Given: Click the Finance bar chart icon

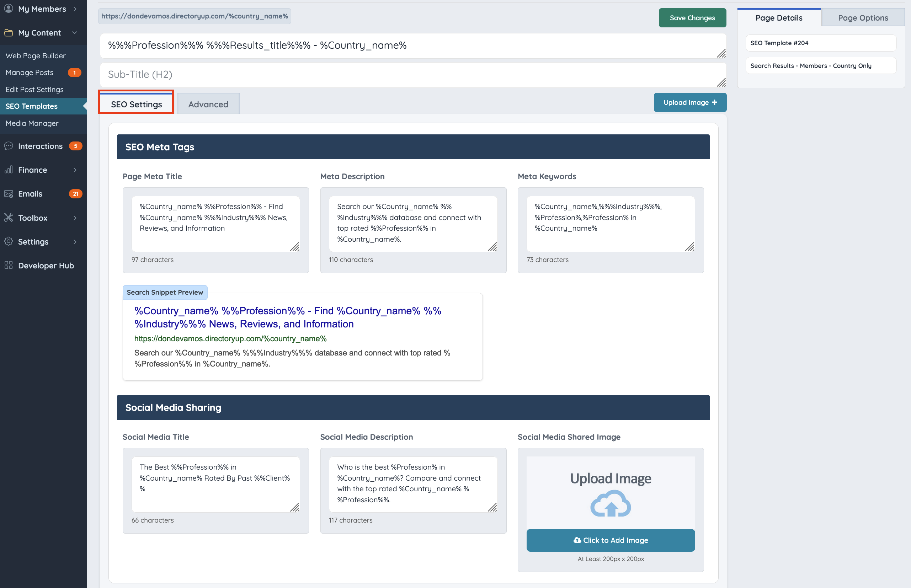Looking at the screenshot, I should click(x=9, y=170).
